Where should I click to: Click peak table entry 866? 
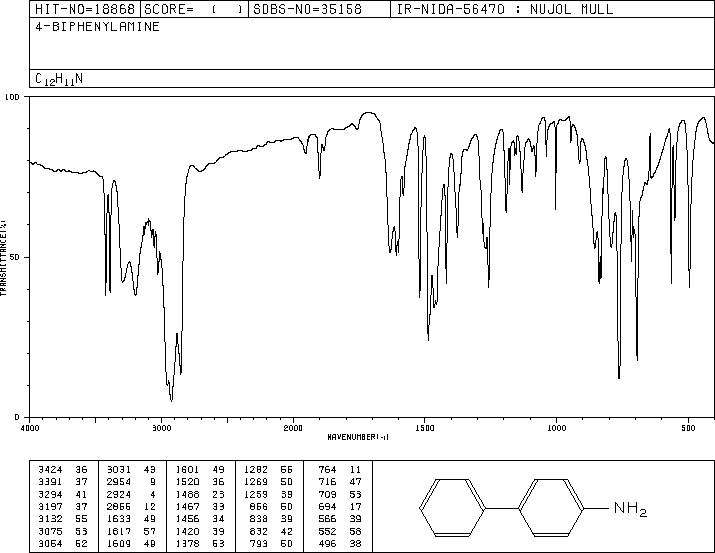click(271, 506)
